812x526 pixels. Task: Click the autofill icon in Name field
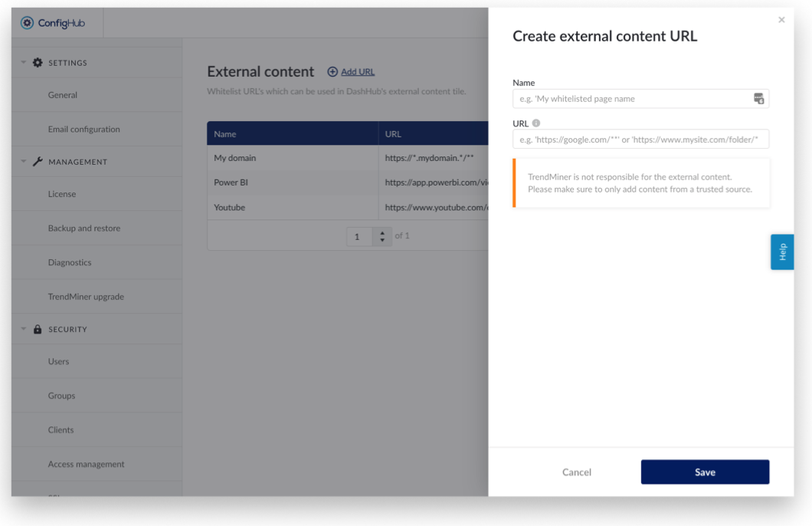tap(758, 99)
